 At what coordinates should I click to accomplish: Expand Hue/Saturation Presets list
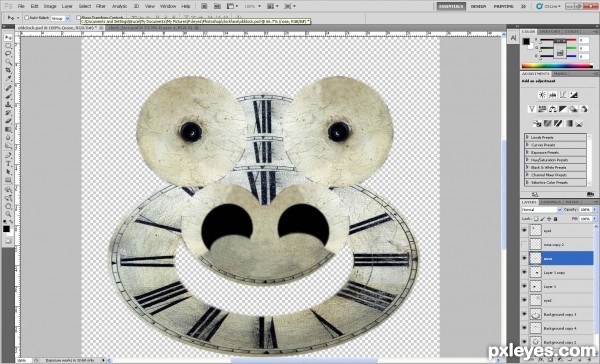tap(527, 160)
